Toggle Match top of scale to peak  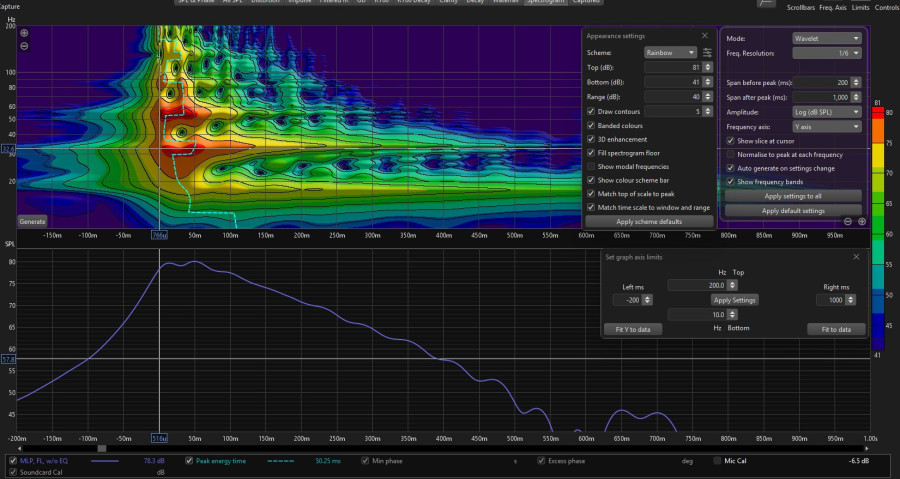pyautogui.click(x=591, y=194)
